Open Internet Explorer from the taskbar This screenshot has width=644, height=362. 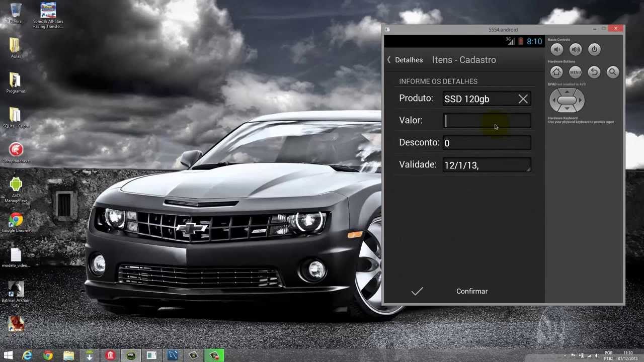[x=27, y=356]
